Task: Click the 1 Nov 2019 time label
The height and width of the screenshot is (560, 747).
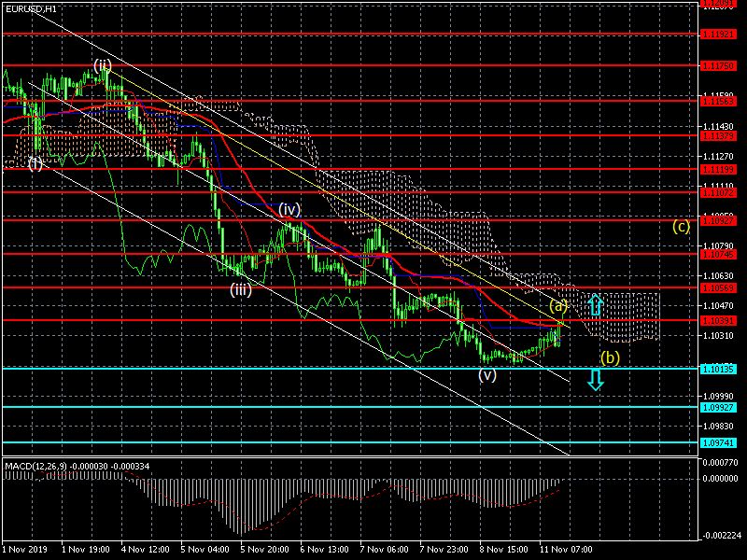Action: (x=25, y=550)
